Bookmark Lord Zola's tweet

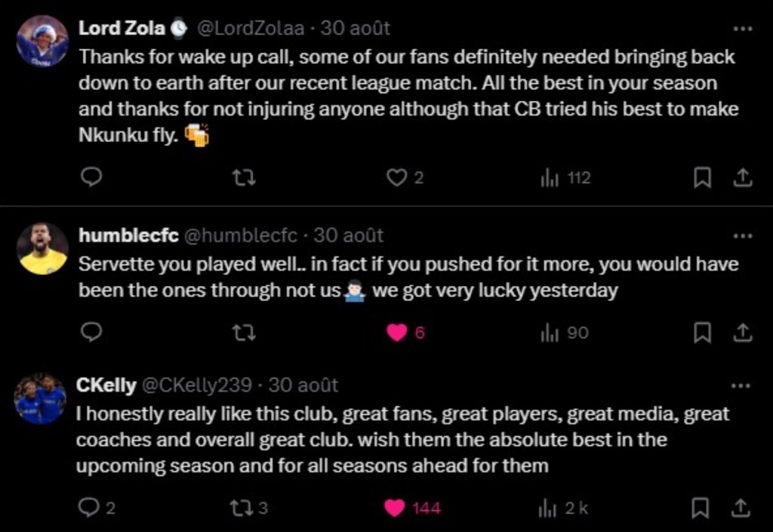pos(702,177)
